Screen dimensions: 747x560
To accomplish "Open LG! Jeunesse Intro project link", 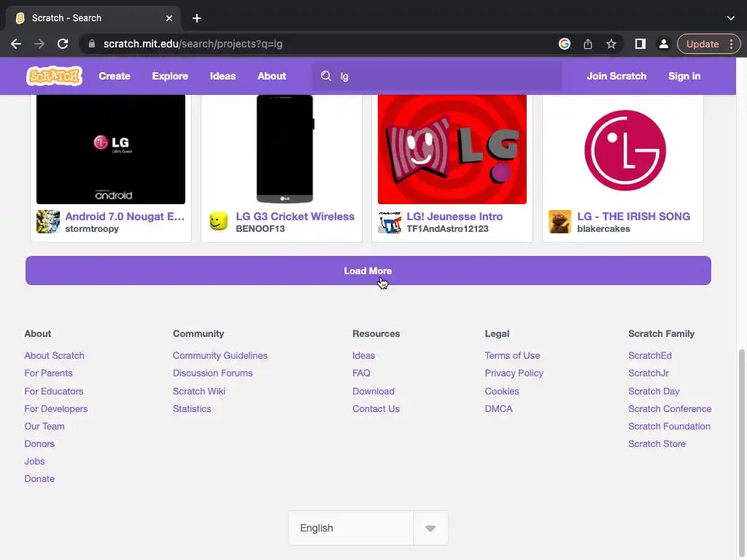I will click(454, 216).
